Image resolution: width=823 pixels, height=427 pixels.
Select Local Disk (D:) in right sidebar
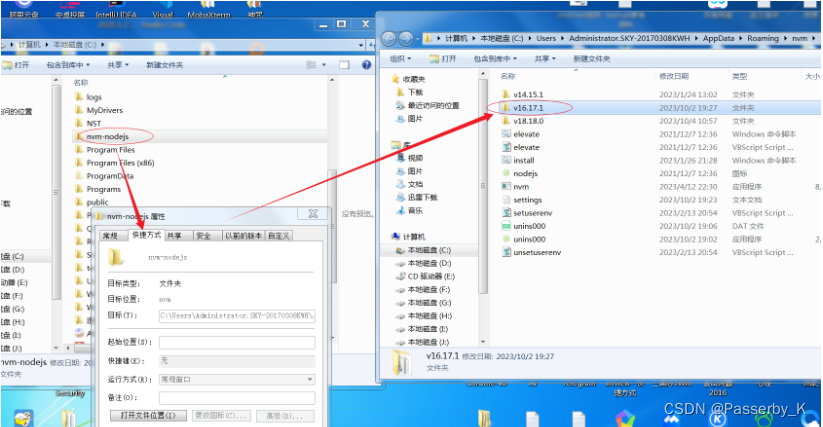(429, 263)
